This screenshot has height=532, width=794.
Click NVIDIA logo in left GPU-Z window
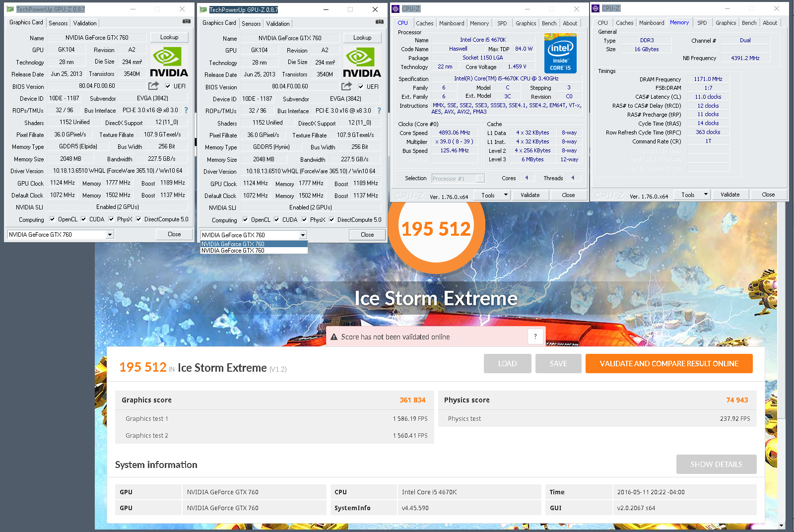coord(169,62)
